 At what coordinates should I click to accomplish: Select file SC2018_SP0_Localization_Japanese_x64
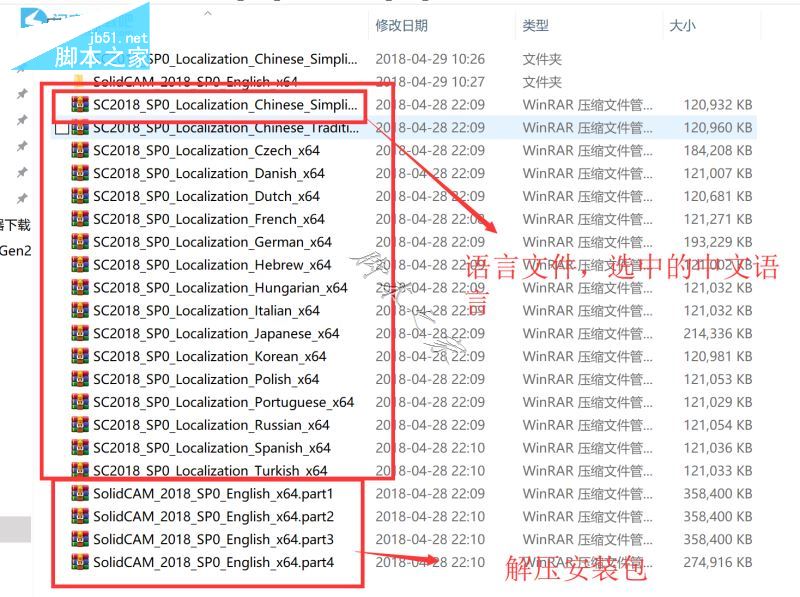pos(216,334)
